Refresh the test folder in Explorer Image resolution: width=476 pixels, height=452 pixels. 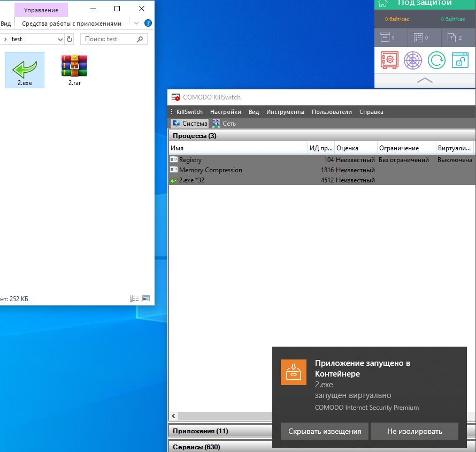pos(70,39)
